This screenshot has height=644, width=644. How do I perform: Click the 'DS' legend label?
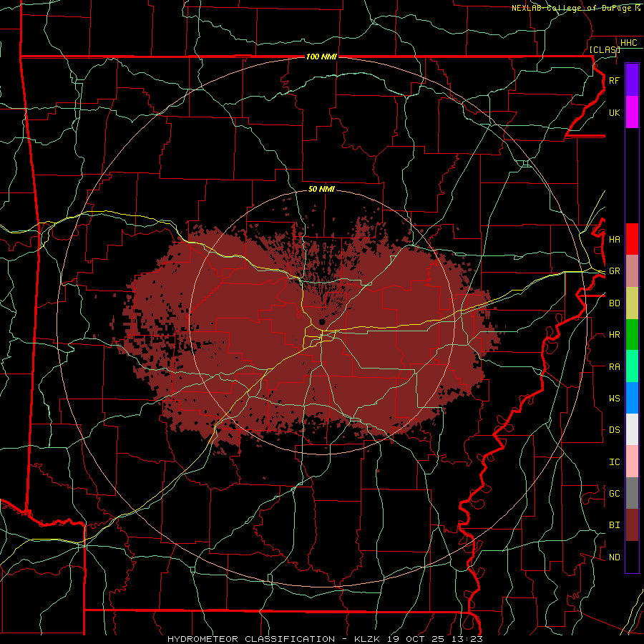[614, 430]
